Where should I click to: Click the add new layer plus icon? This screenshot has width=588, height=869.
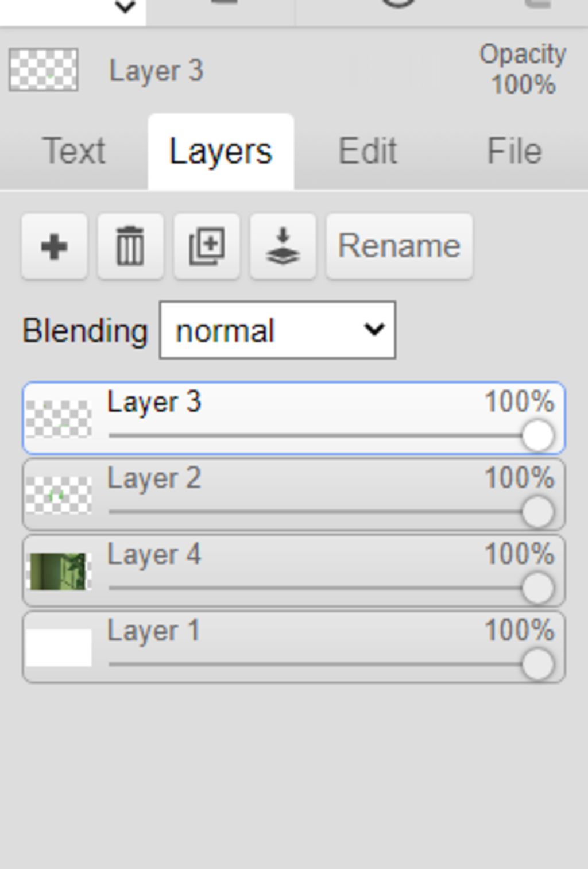(55, 247)
